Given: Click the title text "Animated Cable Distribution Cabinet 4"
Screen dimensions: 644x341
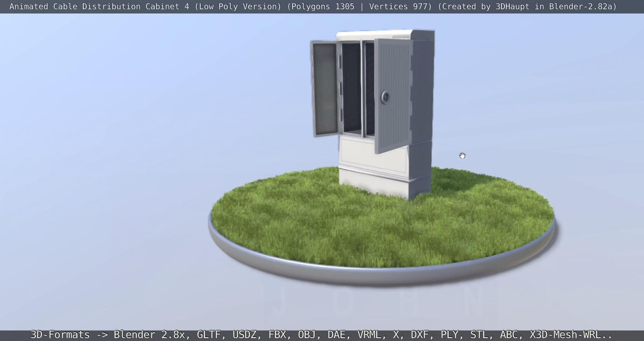Looking at the screenshot, I should coord(99,6).
